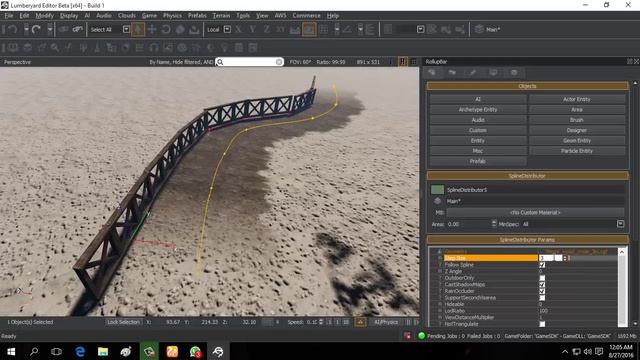Open the Terrain menu

[x=221, y=16]
